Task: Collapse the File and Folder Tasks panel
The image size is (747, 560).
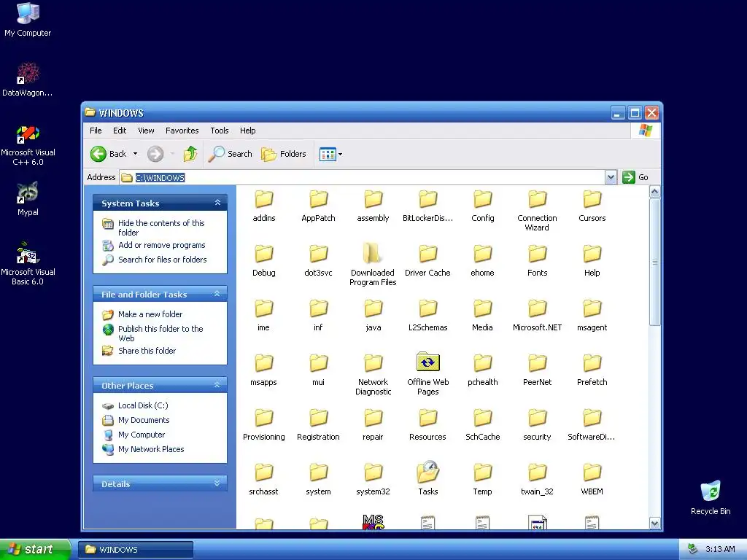Action: tap(217, 294)
